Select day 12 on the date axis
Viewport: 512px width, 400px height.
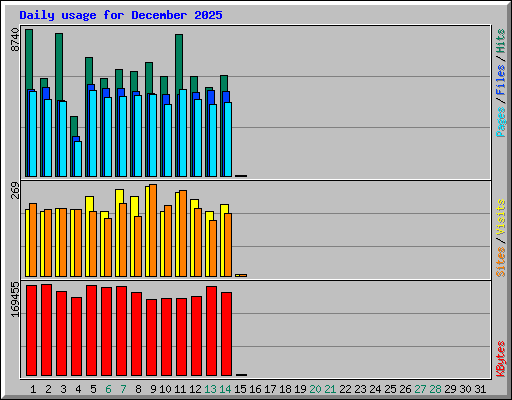(x=195, y=389)
